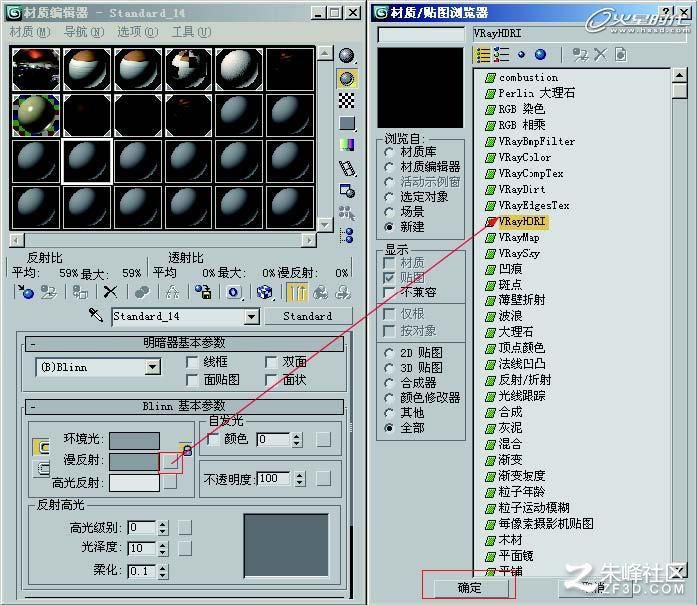This screenshot has width=697, height=605.
Task: Click the browser Delete from Library X icon
Action: (x=600, y=55)
